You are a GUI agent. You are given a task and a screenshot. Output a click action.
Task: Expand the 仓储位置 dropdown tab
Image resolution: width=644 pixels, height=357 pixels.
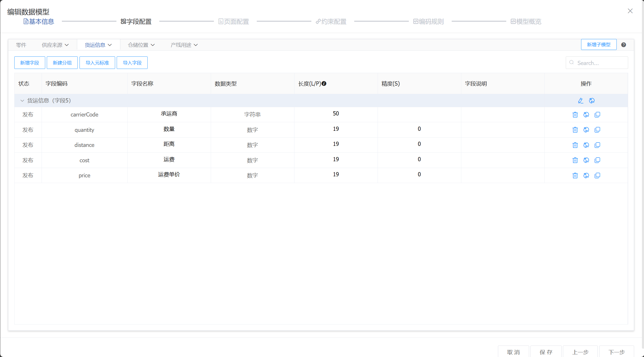141,45
